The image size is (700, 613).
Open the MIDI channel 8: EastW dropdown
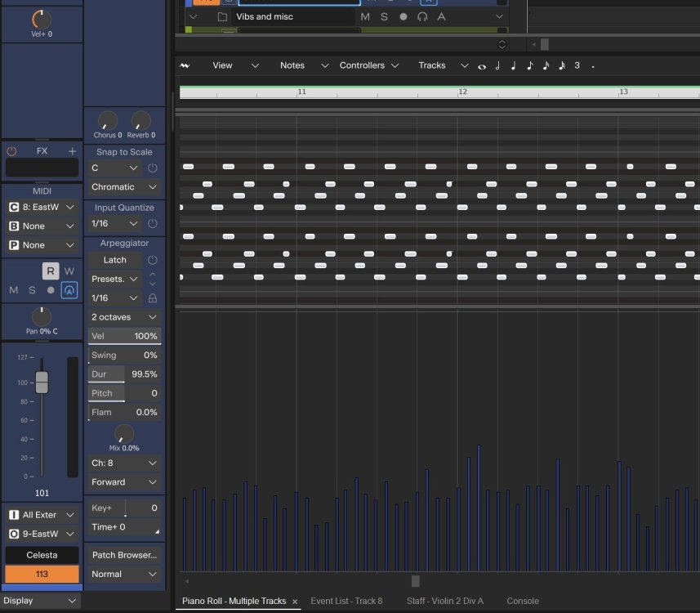tap(42, 208)
